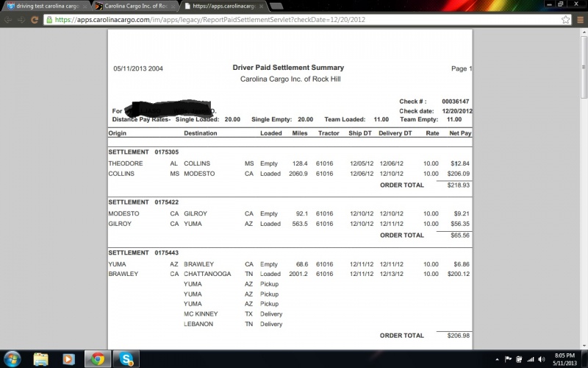The width and height of the screenshot is (588, 368).
Task: Click the taskbar clock showing 8:05 PM
Action: click(566, 358)
